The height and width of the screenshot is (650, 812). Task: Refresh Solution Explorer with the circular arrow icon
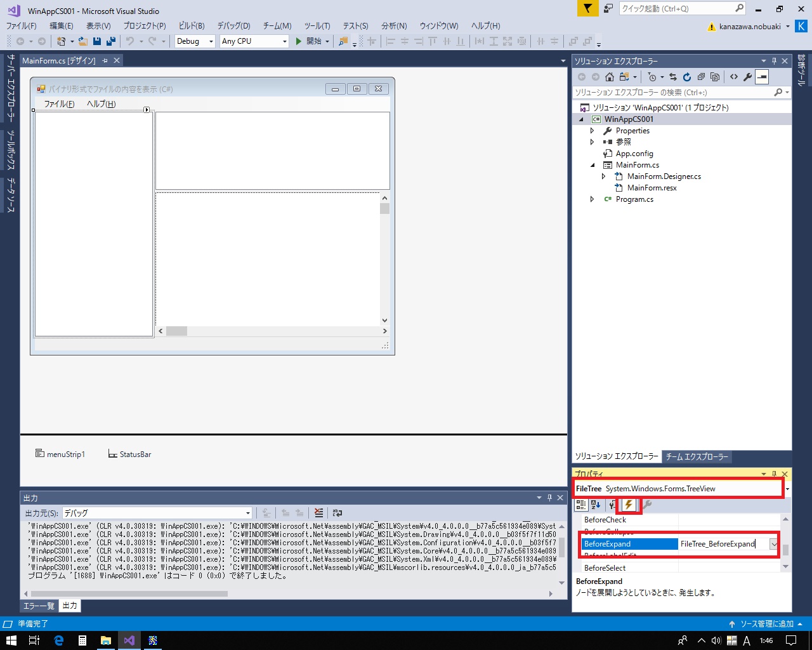(x=686, y=77)
